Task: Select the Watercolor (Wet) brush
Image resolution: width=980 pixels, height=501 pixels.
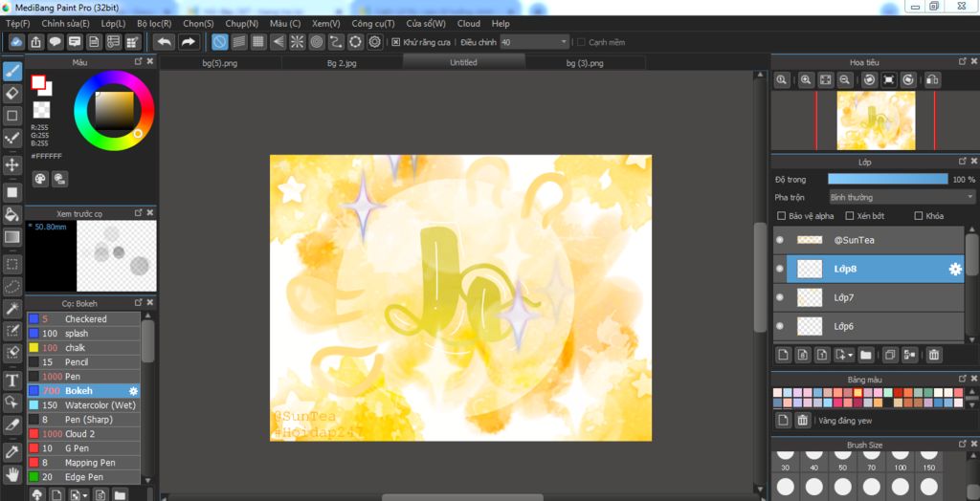Action: (x=83, y=405)
